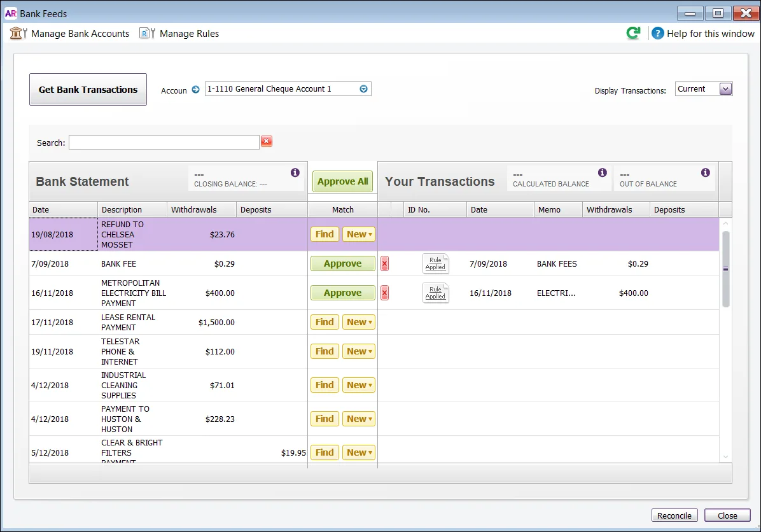Remove the Bank Fees match via red X
The width and height of the screenshot is (761, 532).
[x=384, y=263]
